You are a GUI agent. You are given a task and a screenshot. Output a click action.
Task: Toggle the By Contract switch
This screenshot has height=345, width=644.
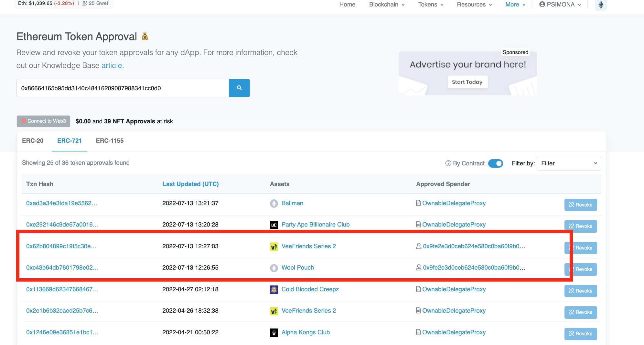(495, 163)
